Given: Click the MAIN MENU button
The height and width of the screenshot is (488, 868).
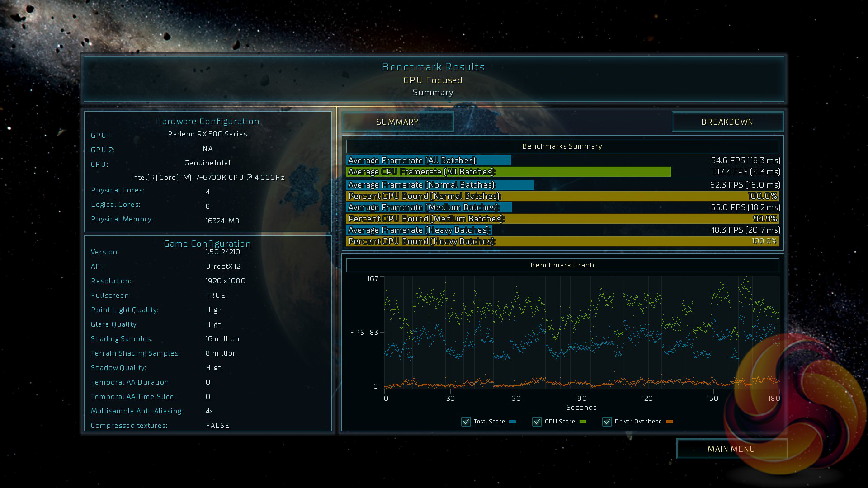Looking at the screenshot, I should pyautogui.click(x=731, y=449).
